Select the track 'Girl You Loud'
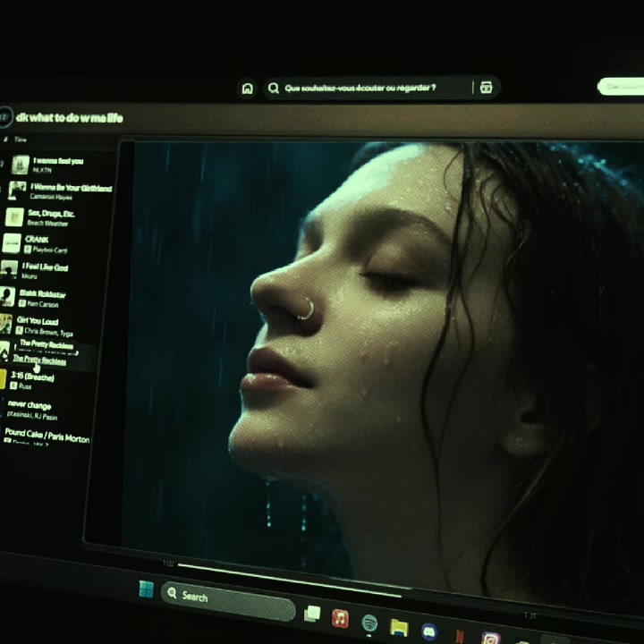This screenshot has width=644, height=644. point(38,321)
